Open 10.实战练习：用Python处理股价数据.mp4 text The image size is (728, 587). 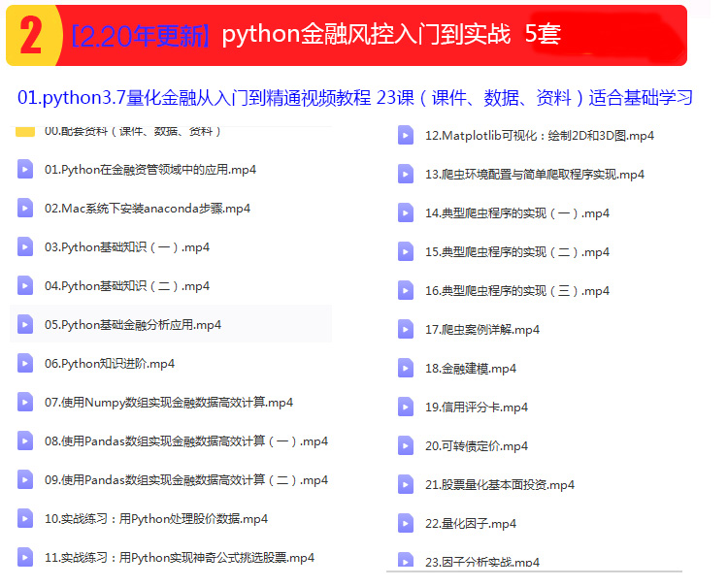pyautogui.click(x=156, y=519)
